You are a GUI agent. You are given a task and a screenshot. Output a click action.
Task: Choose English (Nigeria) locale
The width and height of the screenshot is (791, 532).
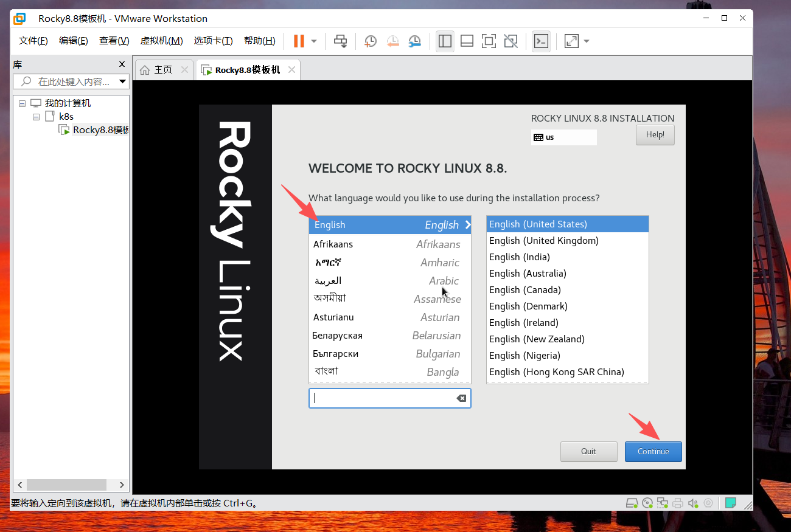point(568,356)
